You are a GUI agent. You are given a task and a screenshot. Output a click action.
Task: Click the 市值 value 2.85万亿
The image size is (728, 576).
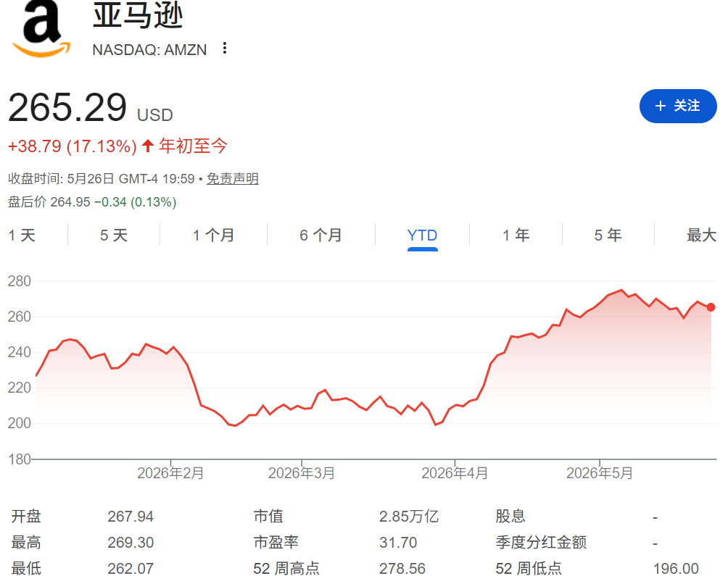pyautogui.click(x=408, y=516)
